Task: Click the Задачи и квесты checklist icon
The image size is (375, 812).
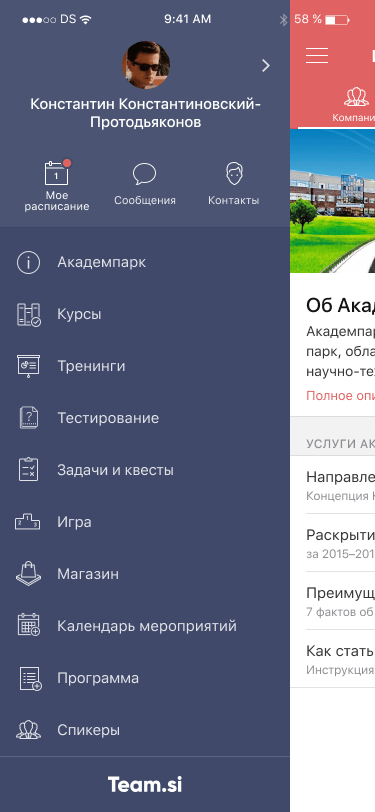Action: [x=28, y=470]
